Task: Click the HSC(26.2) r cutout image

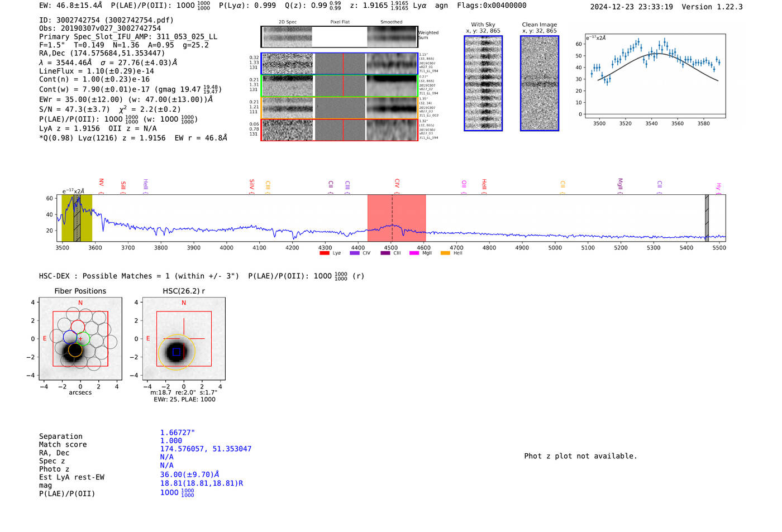Action: (184, 338)
